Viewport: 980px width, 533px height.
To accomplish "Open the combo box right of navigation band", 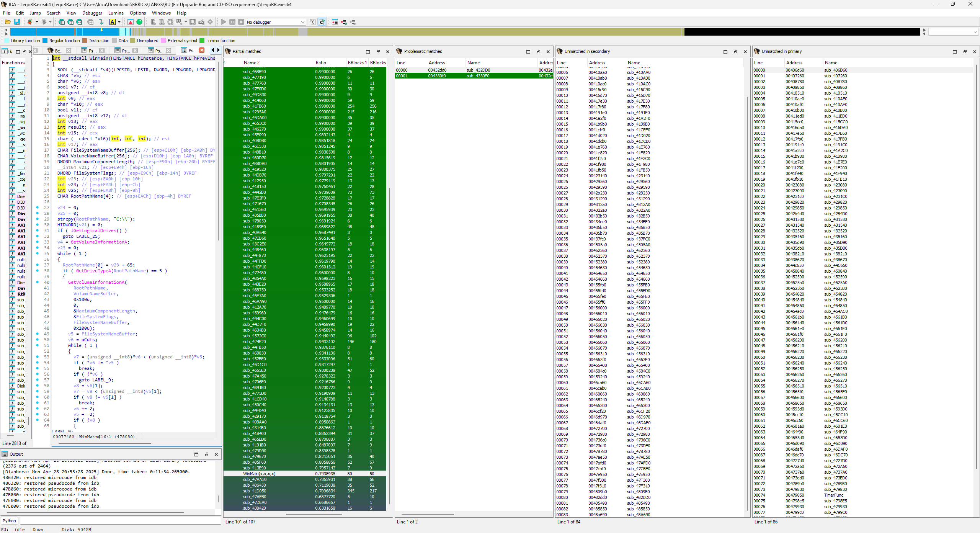I will pyautogui.click(x=954, y=32).
